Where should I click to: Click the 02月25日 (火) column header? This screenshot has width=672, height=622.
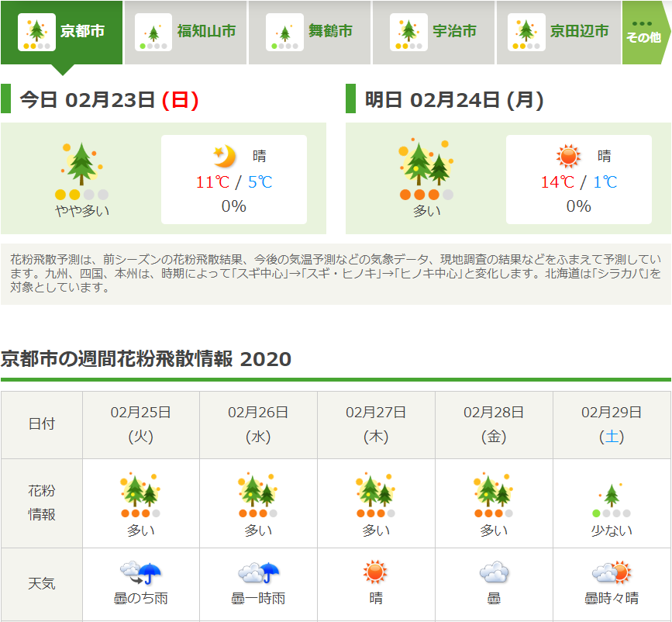pos(140,425)
